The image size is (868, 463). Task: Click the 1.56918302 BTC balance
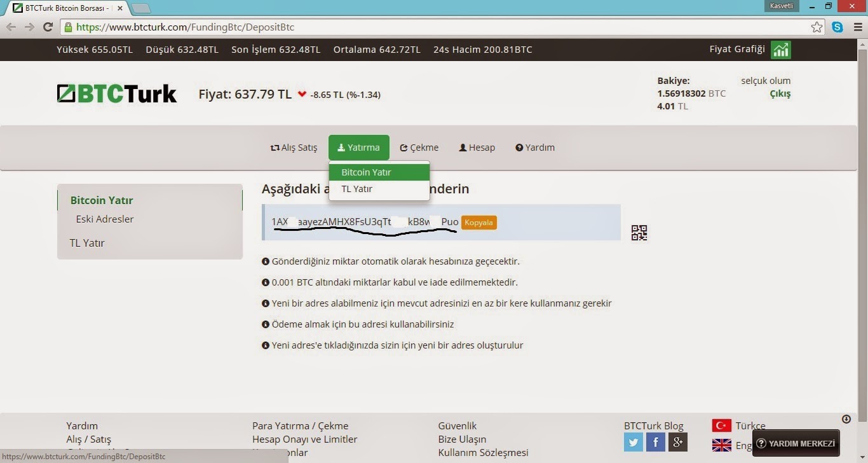coord(691,93)
